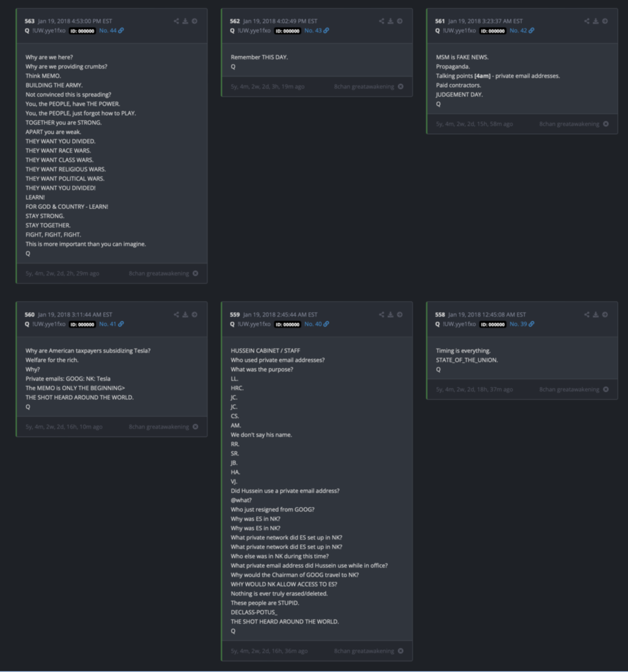
Task: Select post number 561 in card header
Action: (440, 21)
